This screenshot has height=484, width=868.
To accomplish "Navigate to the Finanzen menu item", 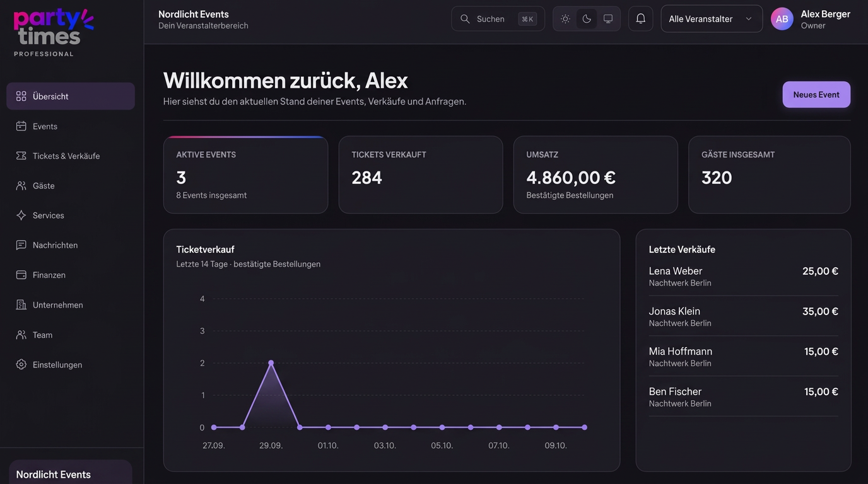I will click(71, 275).
